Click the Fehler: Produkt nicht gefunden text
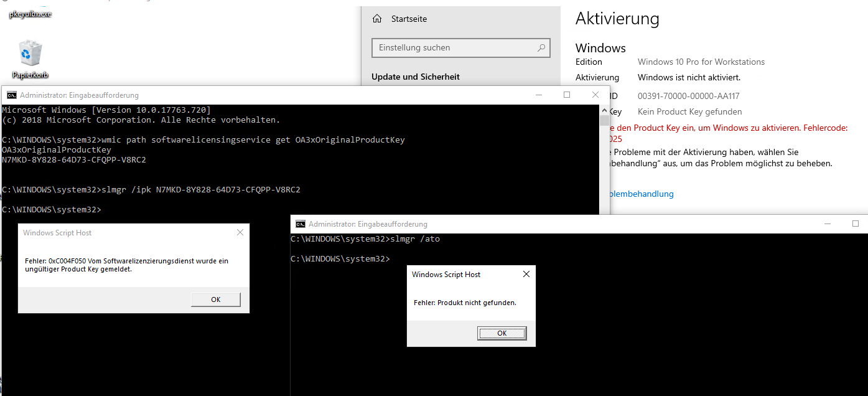The image size is (868, 396). pos(465,303)
